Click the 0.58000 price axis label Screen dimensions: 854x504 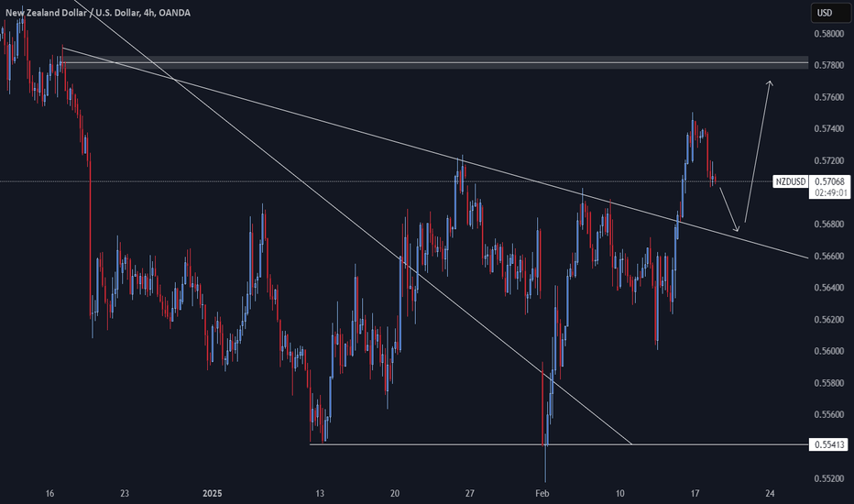coord(829,34)
